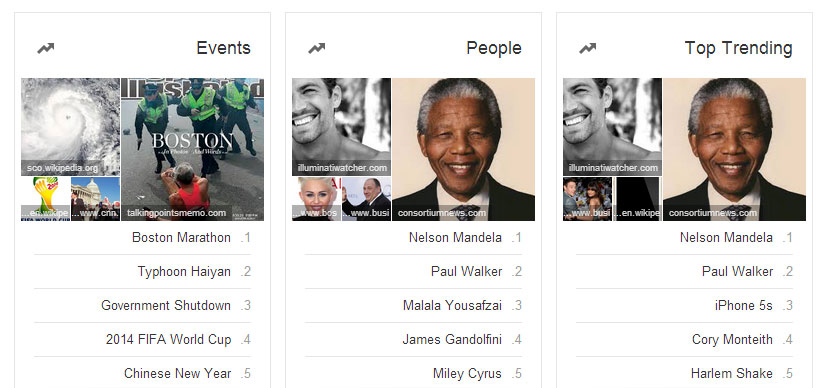Open the Miley Cyrus small thumbnail

click(x=316, y=199)
